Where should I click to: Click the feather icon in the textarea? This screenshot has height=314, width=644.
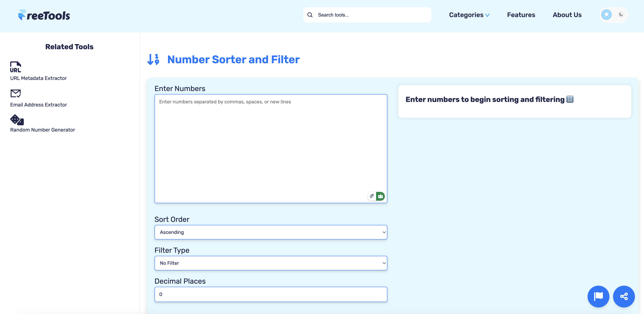(372, 196)
